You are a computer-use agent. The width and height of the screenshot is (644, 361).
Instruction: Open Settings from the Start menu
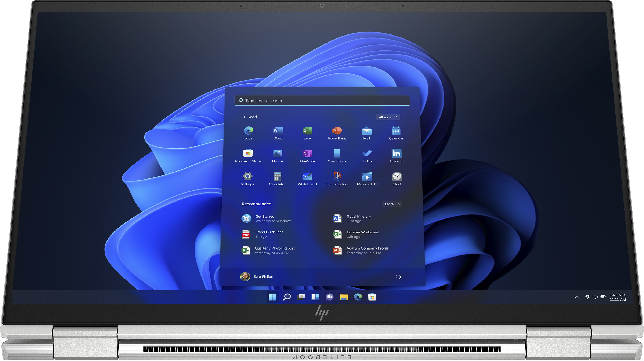point(247,179)
